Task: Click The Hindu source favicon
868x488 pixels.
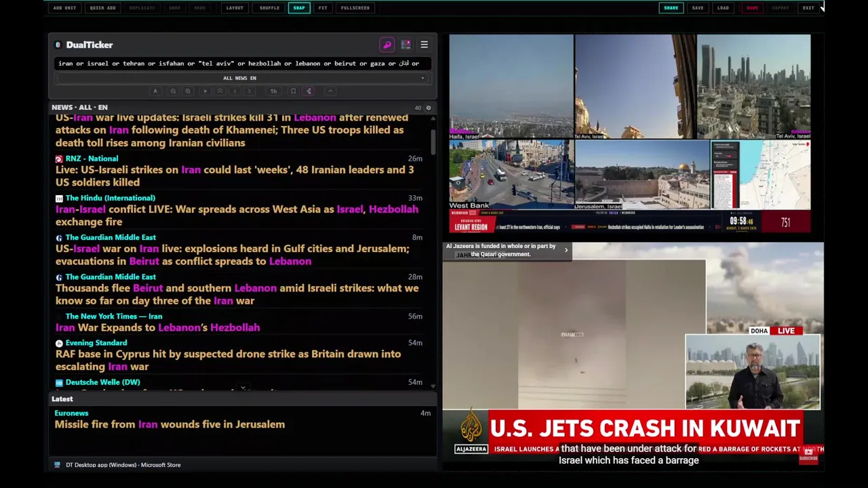Action: pos(59,198)
